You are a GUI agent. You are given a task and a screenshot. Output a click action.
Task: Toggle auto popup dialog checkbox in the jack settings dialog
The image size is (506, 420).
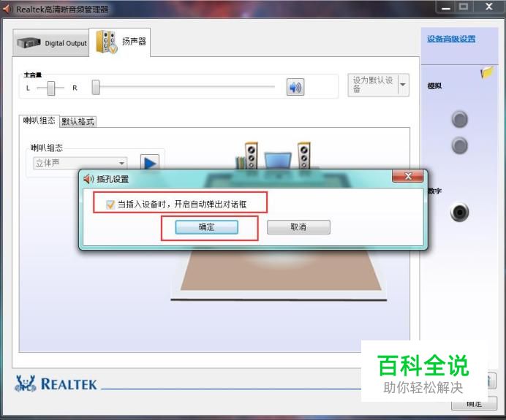(x=110, y=205)
